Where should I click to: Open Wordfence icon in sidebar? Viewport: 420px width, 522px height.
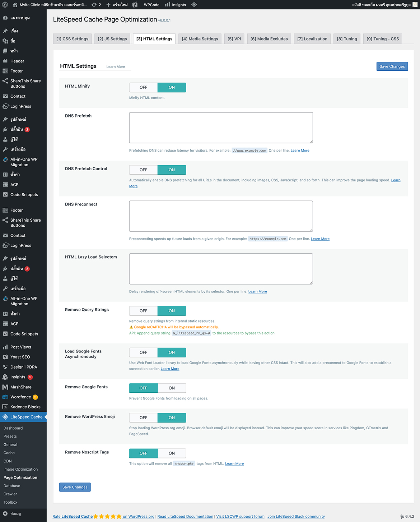click(5, 397)
